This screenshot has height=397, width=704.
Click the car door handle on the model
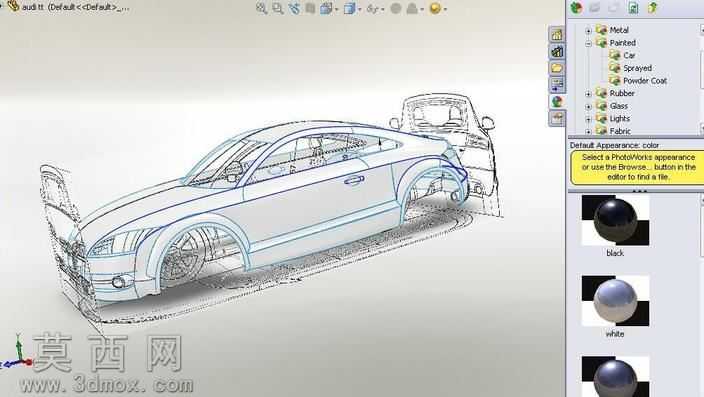(x=354, y=180)
